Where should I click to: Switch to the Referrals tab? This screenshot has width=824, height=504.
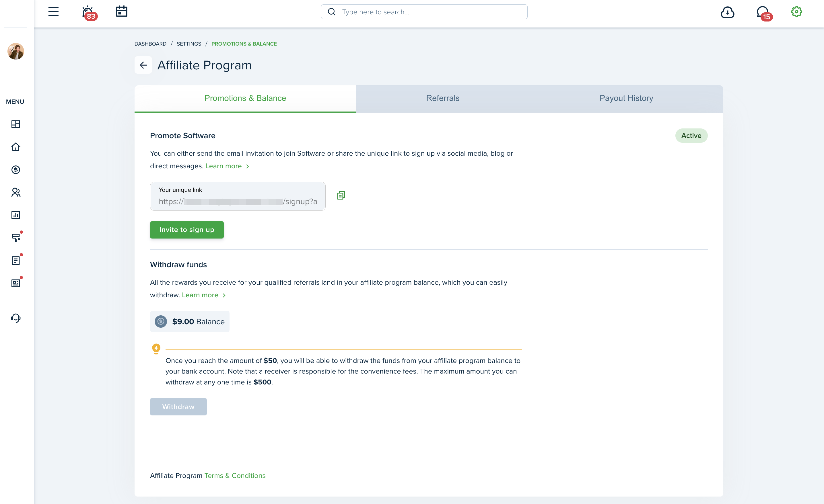(x=442, y=98)
